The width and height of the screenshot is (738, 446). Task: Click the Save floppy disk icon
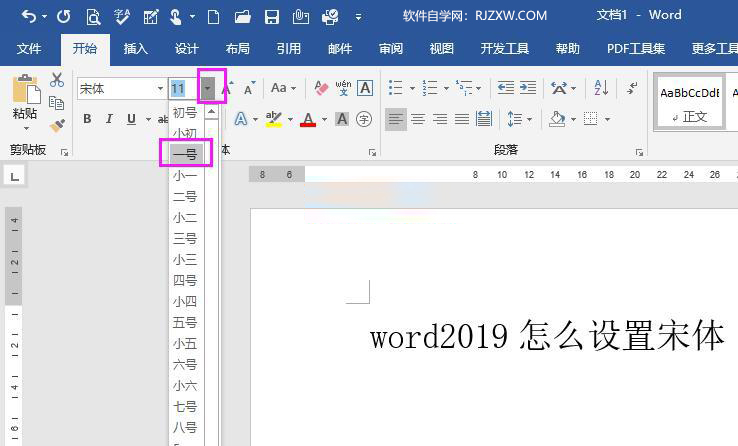[272, 17]
